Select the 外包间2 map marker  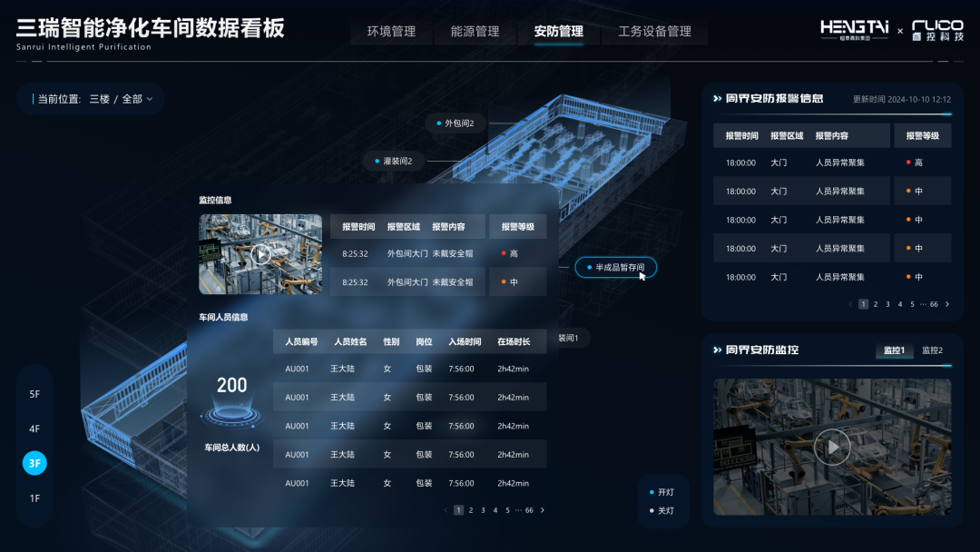point(460,123)
